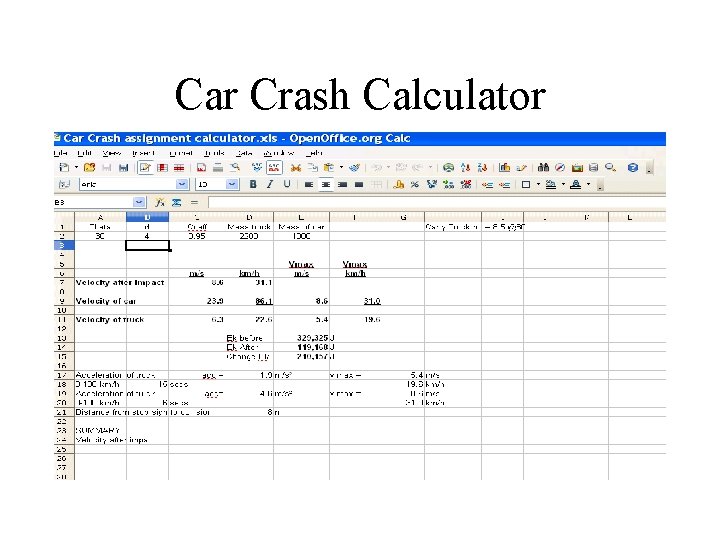This screenshot has height=540, width=720.
Task: Click the Open file folder icon
Action: click(90, 168)
